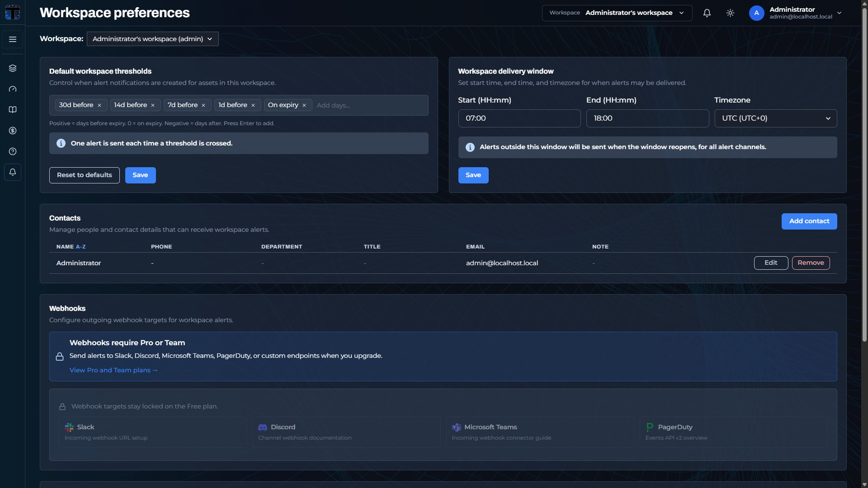Open the dashboard gauge sidebar icon

[13, 89]
